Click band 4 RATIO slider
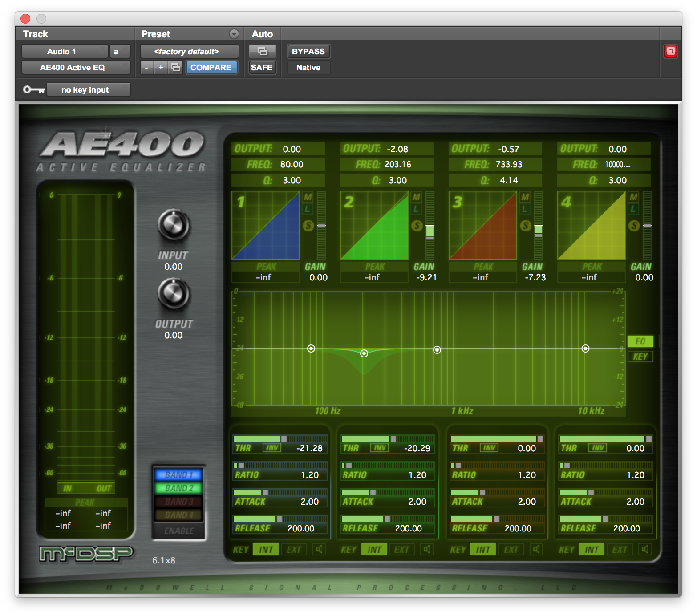697x616 pixels. [x=606, y=465]
